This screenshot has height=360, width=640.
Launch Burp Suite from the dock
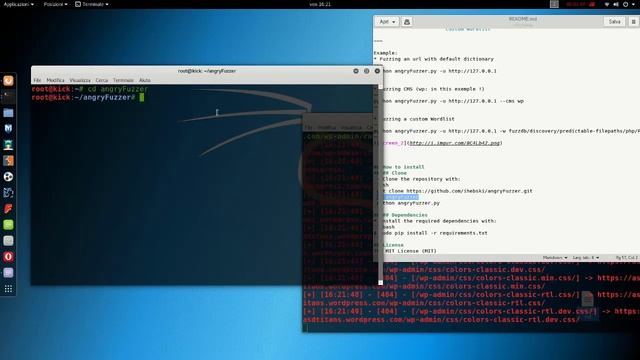(x=8, y=160)
